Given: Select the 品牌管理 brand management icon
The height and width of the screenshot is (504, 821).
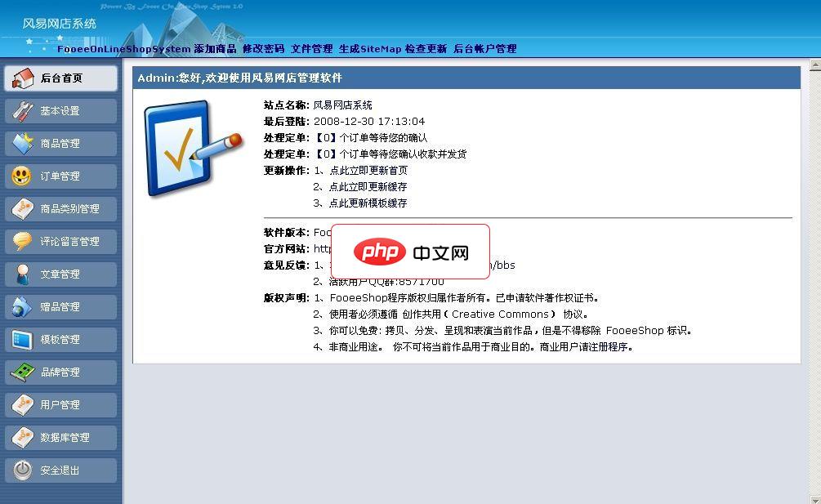Looking at the screenshot, I should (x=20, y=372).
